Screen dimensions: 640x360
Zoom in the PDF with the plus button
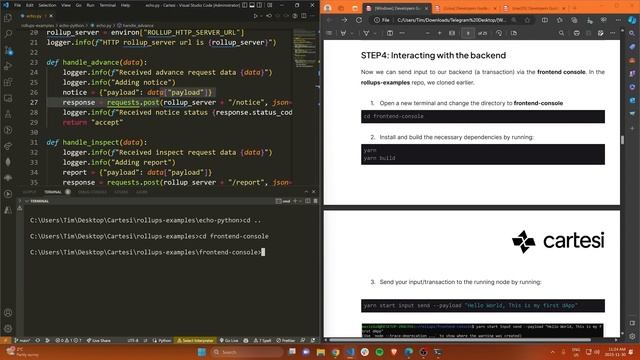point(440,33)
